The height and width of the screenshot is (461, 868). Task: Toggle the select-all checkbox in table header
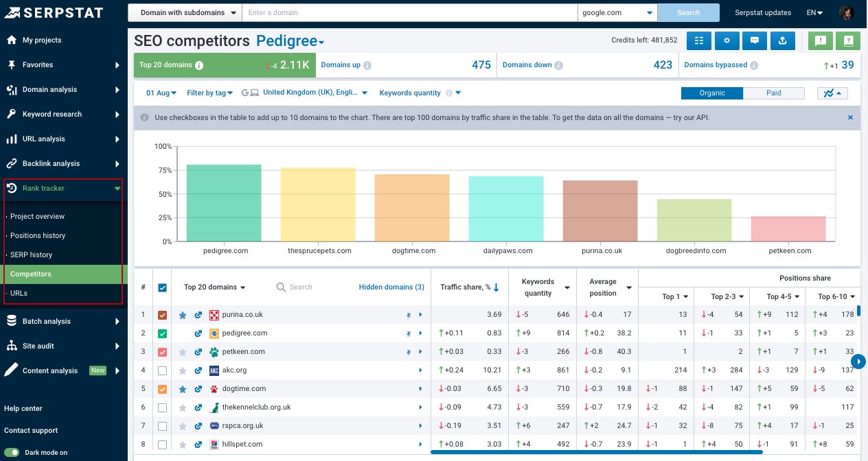tap(163, 287)
